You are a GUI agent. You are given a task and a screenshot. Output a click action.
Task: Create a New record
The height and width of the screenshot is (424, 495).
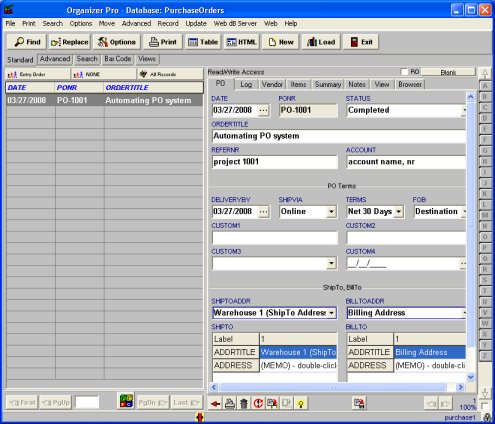(x=281, y=42)
